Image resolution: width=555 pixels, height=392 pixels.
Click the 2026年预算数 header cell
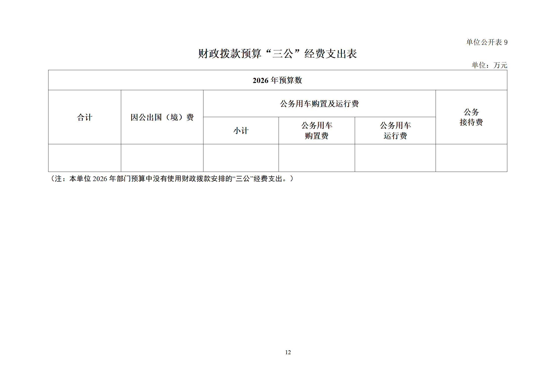tap(277, 80)
